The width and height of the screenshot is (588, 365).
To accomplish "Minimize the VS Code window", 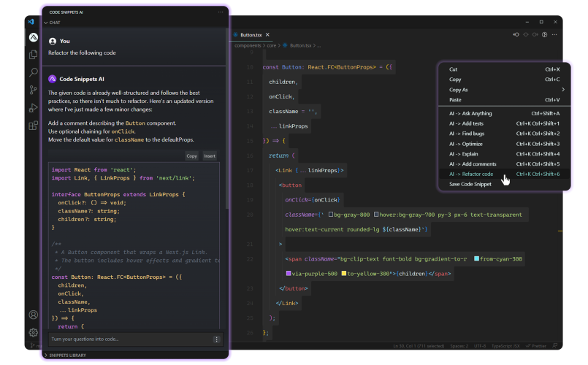I will coord(527,22).
